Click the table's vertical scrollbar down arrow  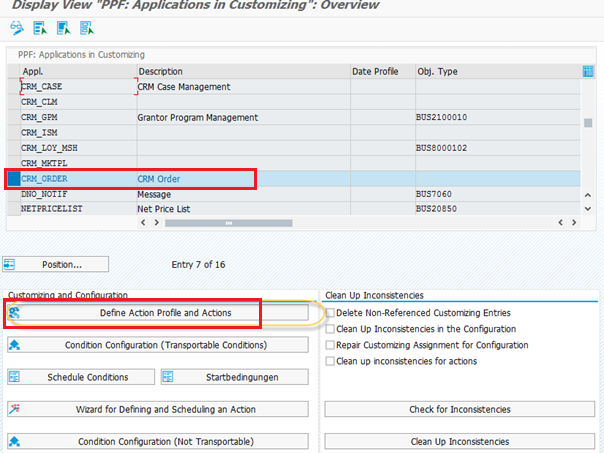click(588, 208)
